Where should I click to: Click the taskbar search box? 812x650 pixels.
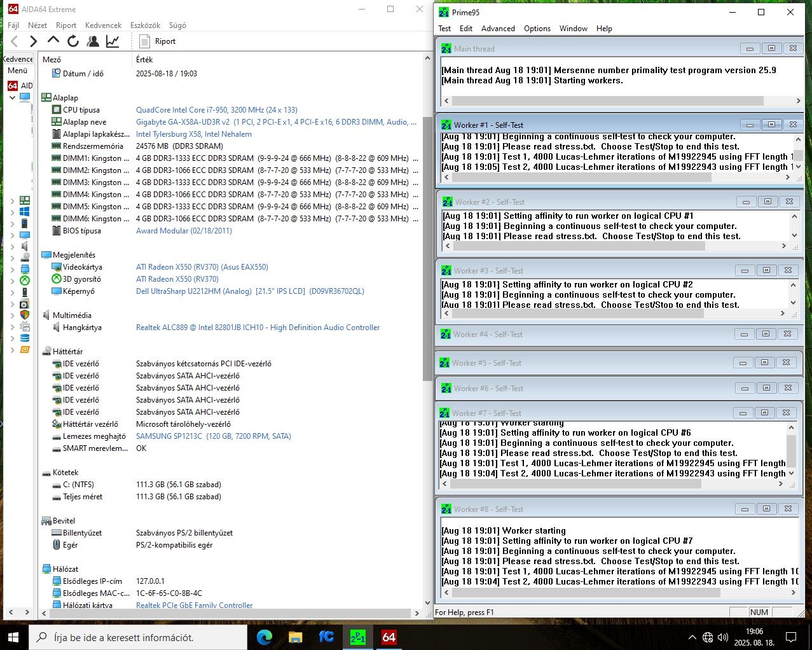(138, 637)
